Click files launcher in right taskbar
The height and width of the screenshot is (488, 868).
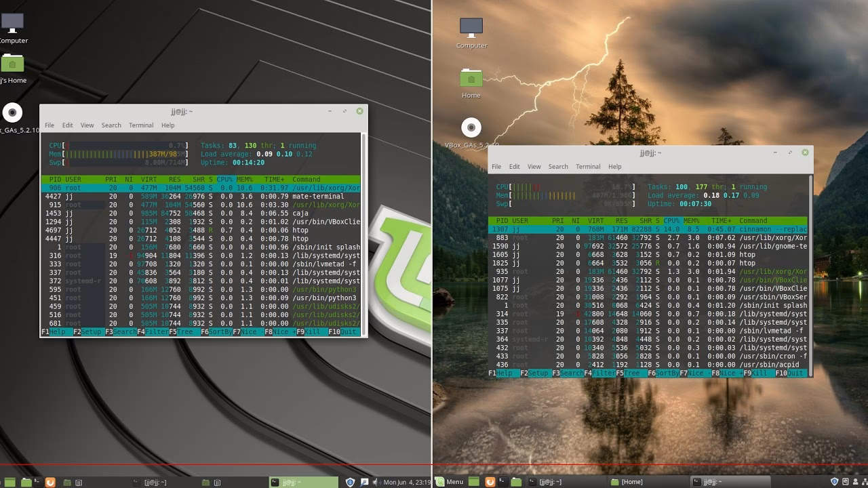516,482
